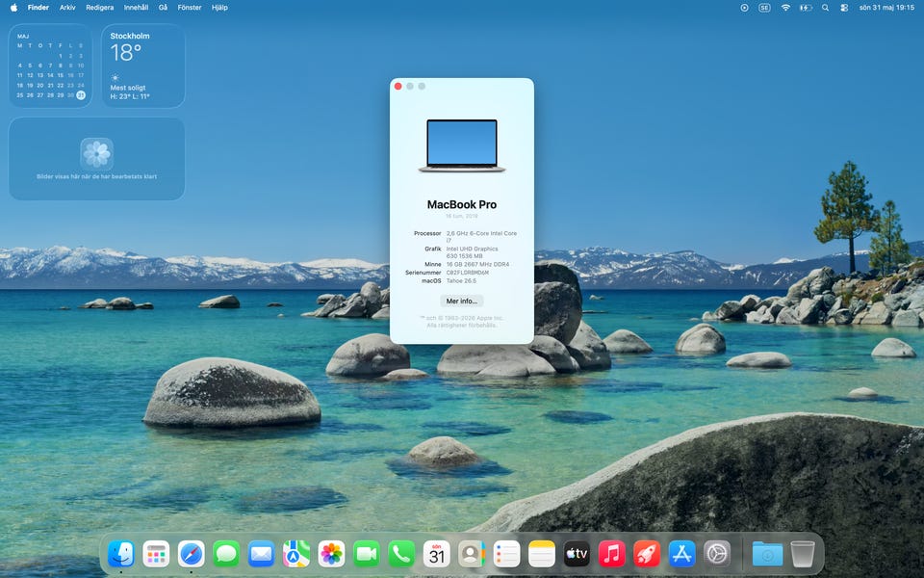The width and height of the screenshot is (924, 578).
Task: Launch Maps from the Dock
Action: pyautogui.click(x=296, y=555)
